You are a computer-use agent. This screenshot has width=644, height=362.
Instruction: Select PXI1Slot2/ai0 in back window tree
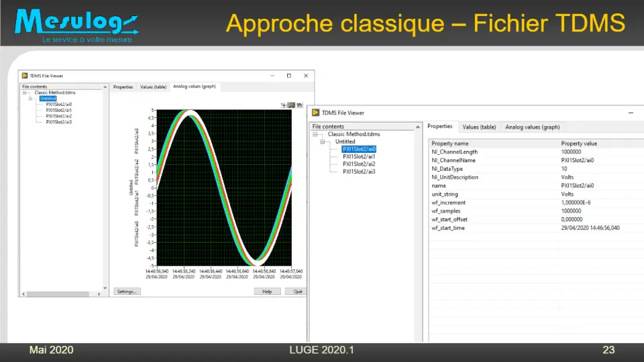point(59,105)
